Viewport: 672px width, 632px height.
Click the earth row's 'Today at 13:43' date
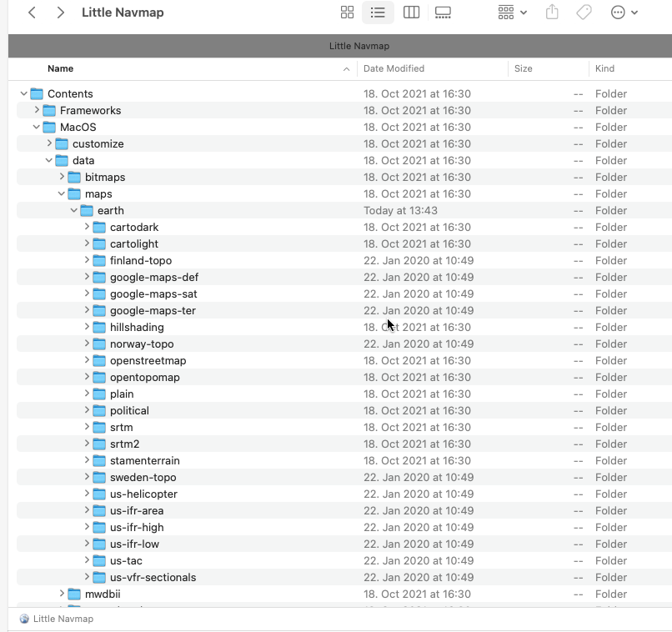400,210
